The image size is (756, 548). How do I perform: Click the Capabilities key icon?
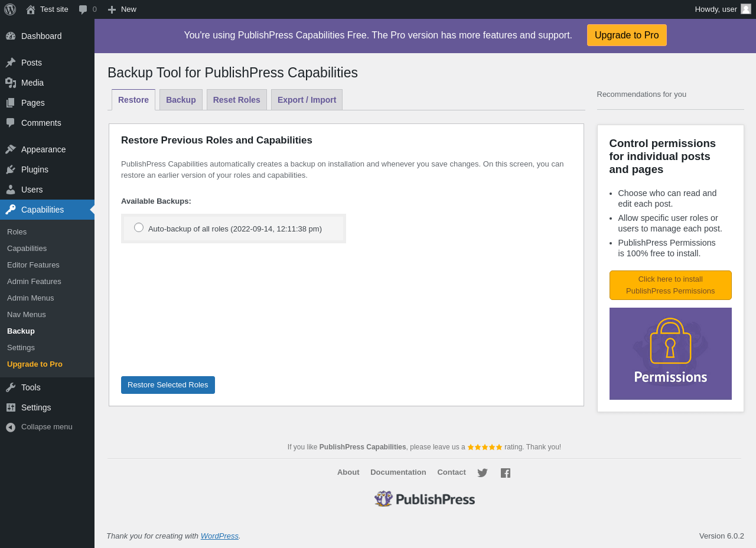coord(11,210)
